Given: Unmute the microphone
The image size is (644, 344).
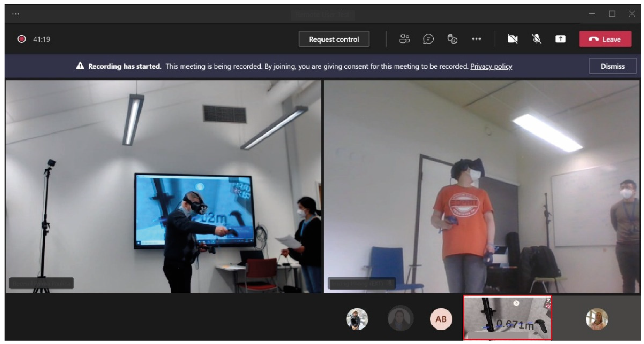Looking at the screenshot, I should [x=536, y=39].
